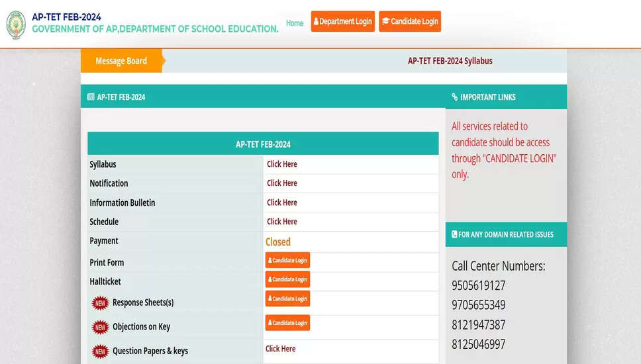Viewport: 641px width, 364px height.
Task: Click NEW badge beside Question Papers & keys
Action: pyautogui.click(x=100, y=351)
